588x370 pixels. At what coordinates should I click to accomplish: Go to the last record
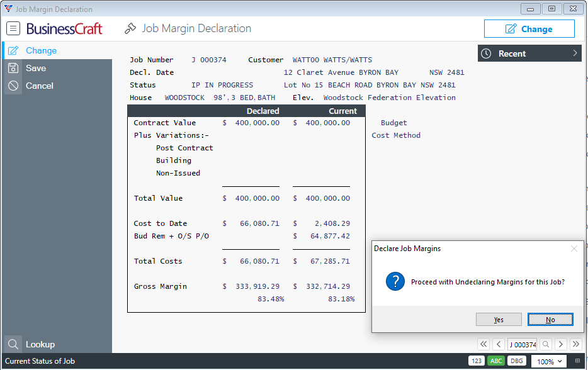coord(575,344)
